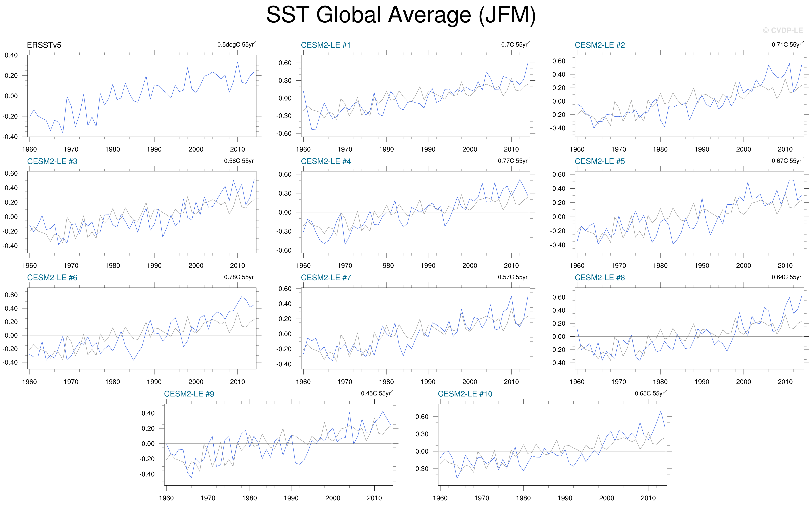Image resolution: width=812 pixels, height=506 pixels.
Task: Click the CESM2-LE #5 heading
Action: [600, 161]
